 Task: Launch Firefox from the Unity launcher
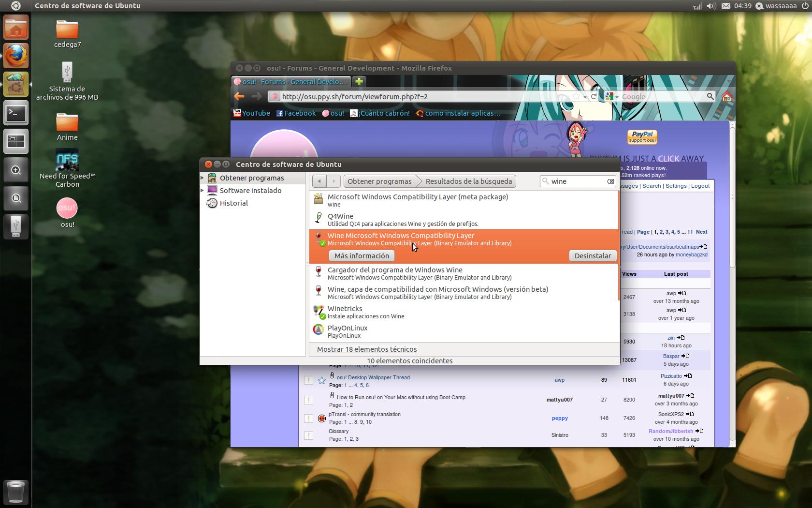(x=16, y=55)
